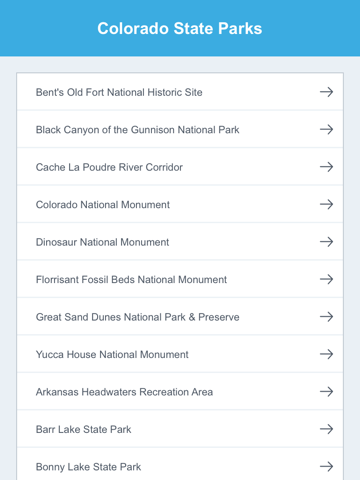The image size is (360, 480).
Task: Open Yucca House National Monument text
Action: point(112,354)
